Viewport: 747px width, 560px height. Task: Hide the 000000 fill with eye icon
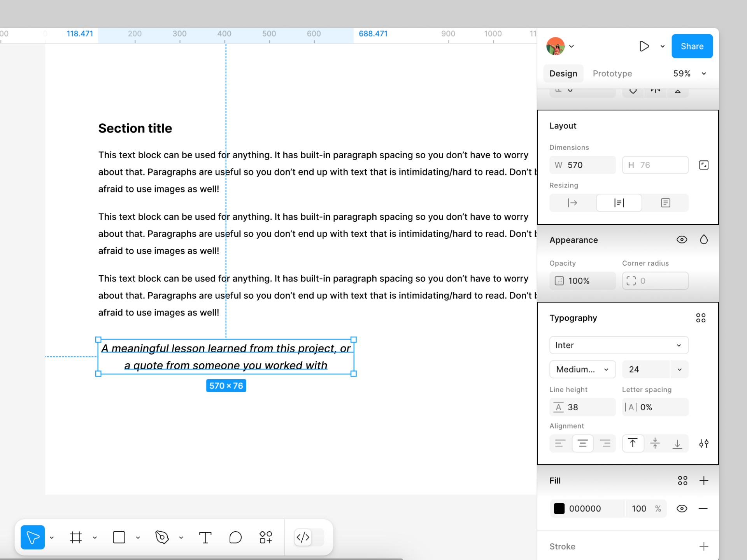682,509
